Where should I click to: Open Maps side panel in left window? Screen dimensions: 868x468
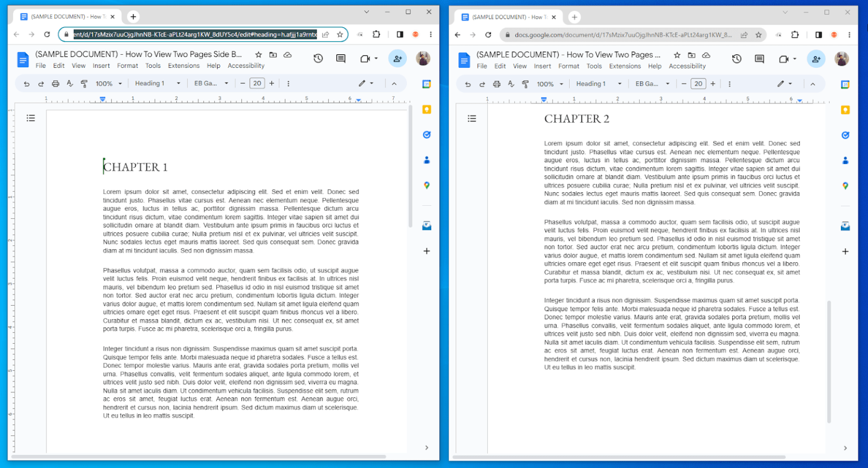(x=427, y=185)
